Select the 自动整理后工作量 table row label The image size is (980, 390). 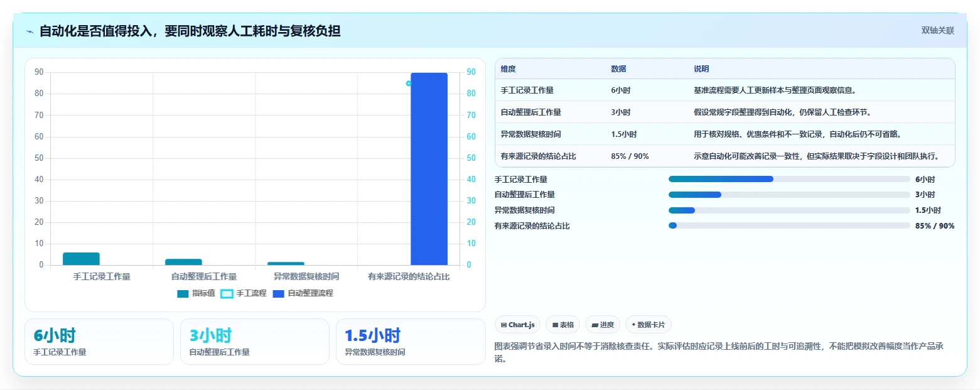pyautogui.click(x=530, y=112)
